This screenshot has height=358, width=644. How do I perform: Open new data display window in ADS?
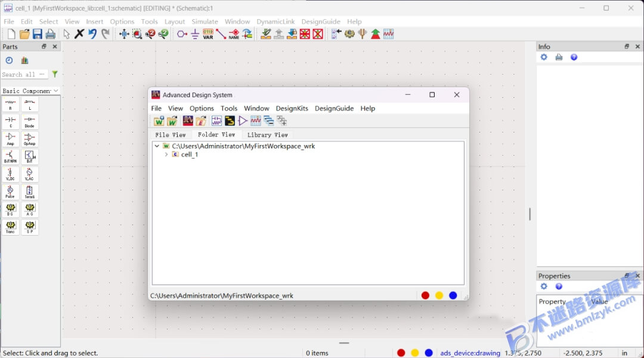(x=255, y=121)
